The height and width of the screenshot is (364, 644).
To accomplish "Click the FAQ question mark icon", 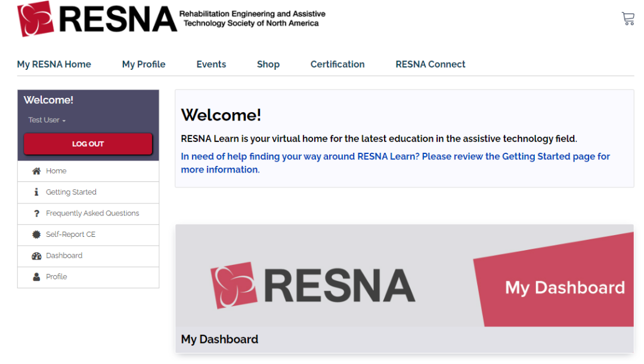I will click(x=36, y=213).
